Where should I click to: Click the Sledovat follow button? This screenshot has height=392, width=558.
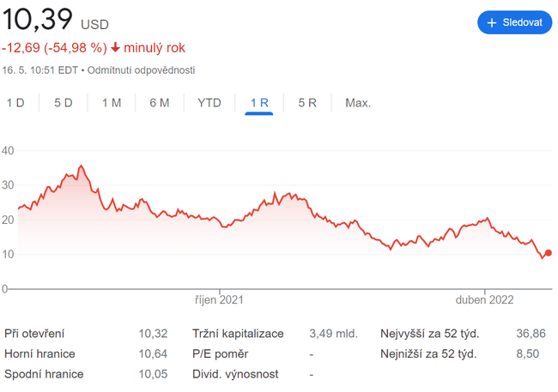(514, 22)
